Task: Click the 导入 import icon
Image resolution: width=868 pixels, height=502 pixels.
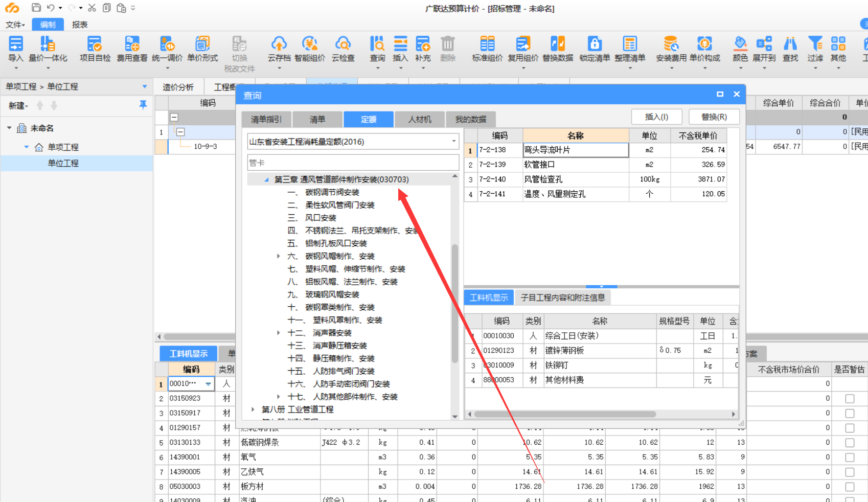Action: click(x=16, y=44)
